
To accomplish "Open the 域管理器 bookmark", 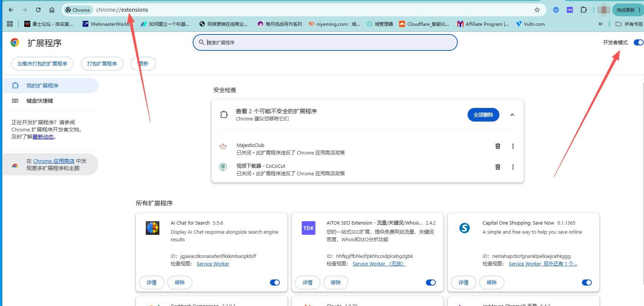I will tap(380, 24).
